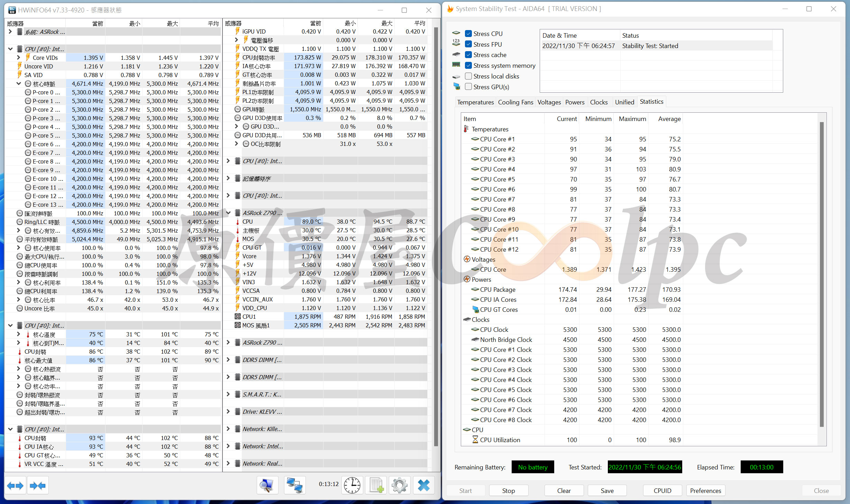Click the fan icon beside CPU1 RPM row

pos(238,317)
